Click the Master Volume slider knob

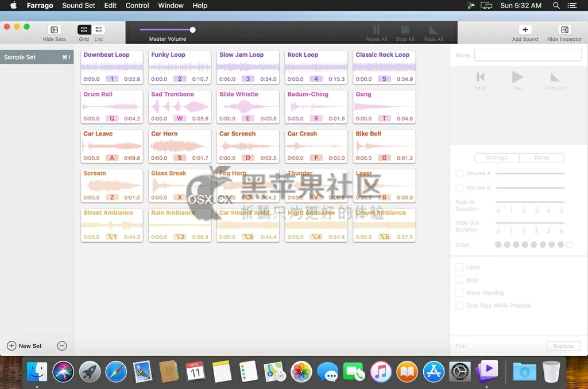[x=192, y=30]
